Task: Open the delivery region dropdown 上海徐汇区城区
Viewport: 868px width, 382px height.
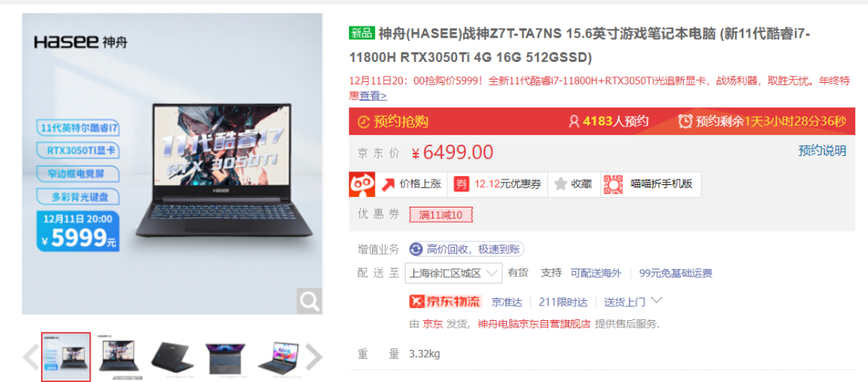Action: click(454, 273)
